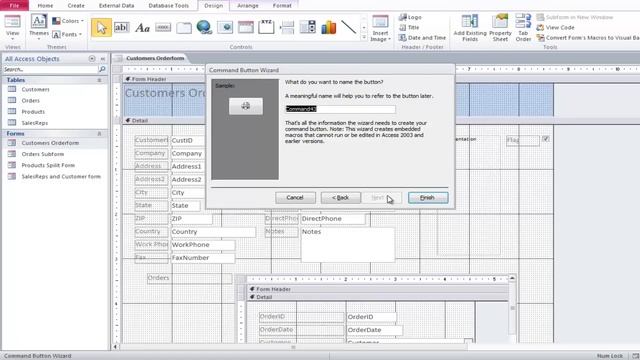The width and height of the screenshot is (640, 360).
Task: Switch to the Database Tools tab
Action: click(x=169, y=6)
